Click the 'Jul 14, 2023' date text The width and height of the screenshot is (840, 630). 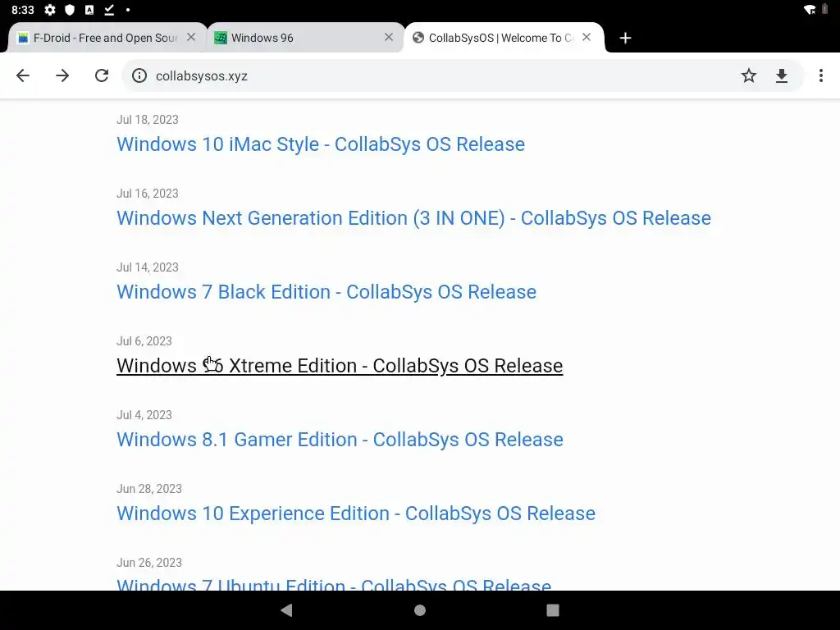148,267
